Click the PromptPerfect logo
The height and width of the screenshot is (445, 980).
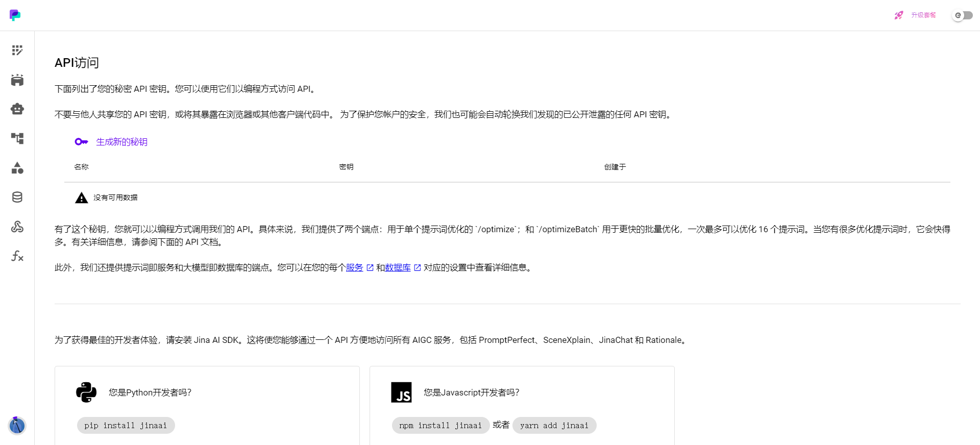15,15
